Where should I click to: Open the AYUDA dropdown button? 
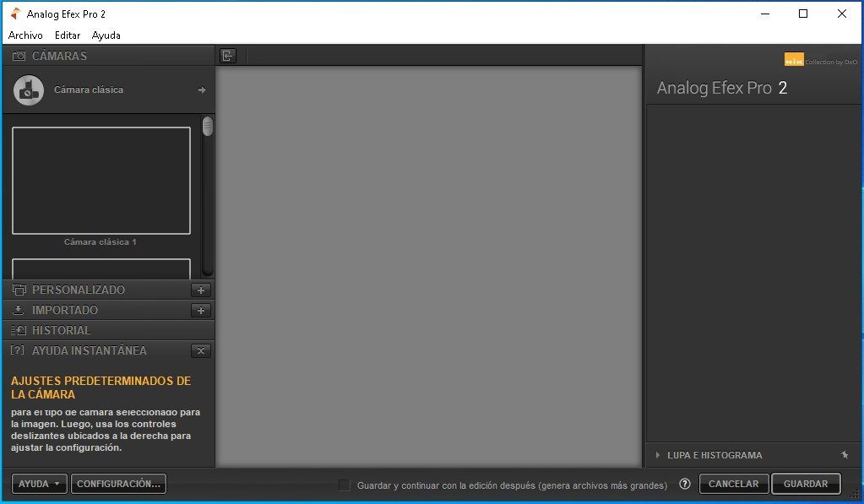coord(40,484)
